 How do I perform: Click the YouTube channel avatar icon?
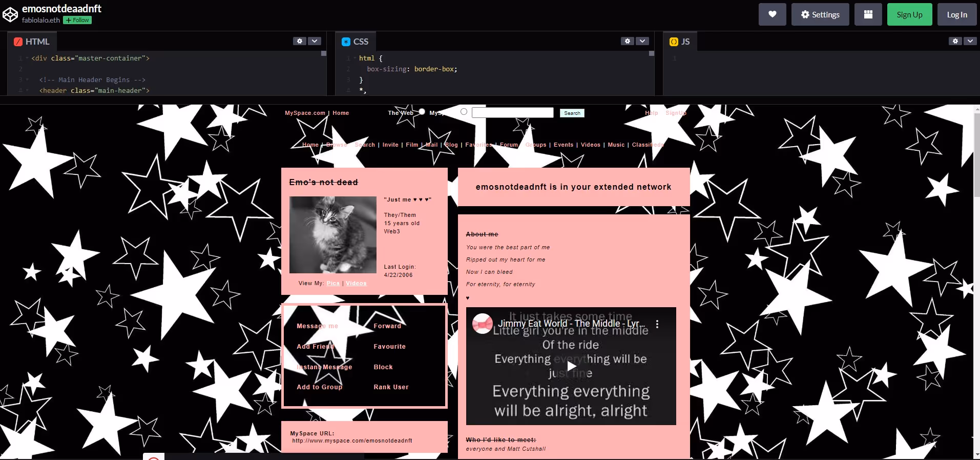pos(482,324)
